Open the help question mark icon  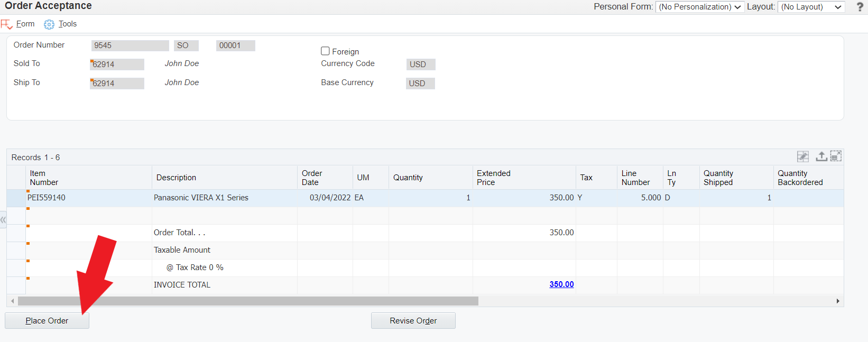tap(860, 7)
